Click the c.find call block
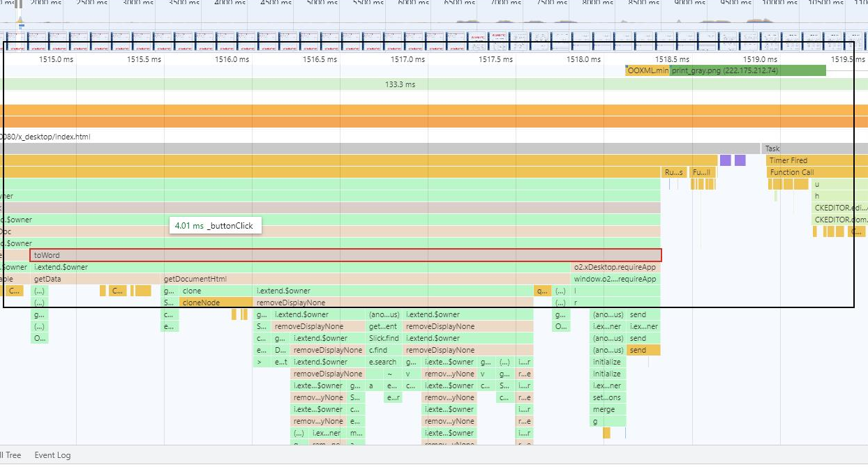The width and height of the screenshot is (868, 474). coord(384,350)
